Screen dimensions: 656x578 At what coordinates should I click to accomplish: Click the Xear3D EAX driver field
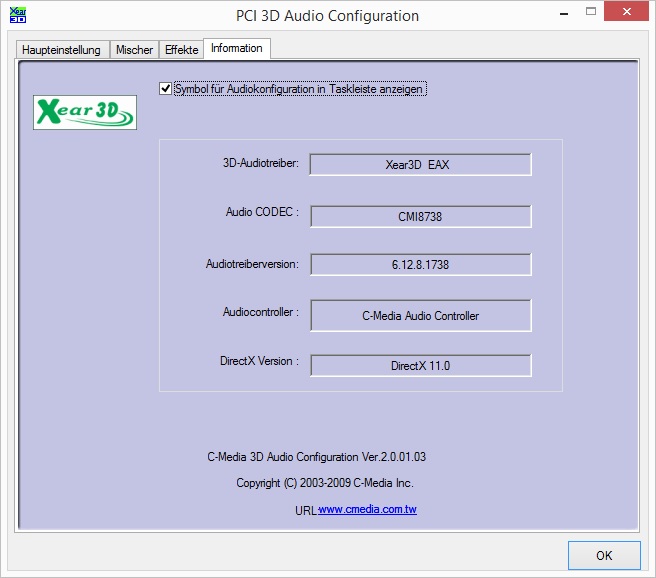pos(420,165)
